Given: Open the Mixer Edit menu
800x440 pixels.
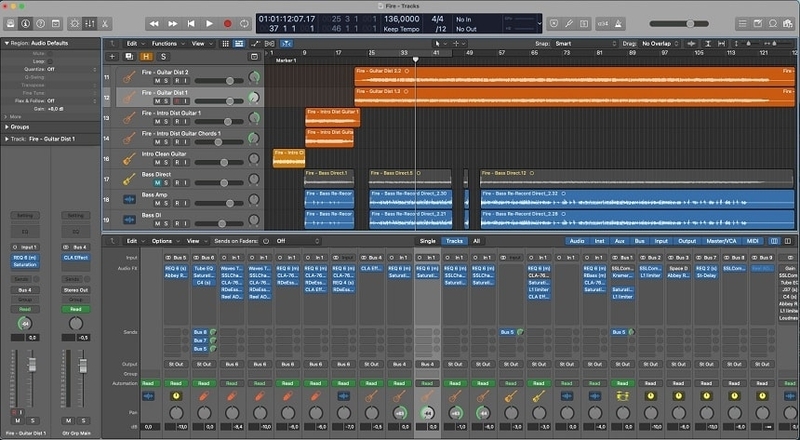Looking at the screenshot, I should (135, 241).
